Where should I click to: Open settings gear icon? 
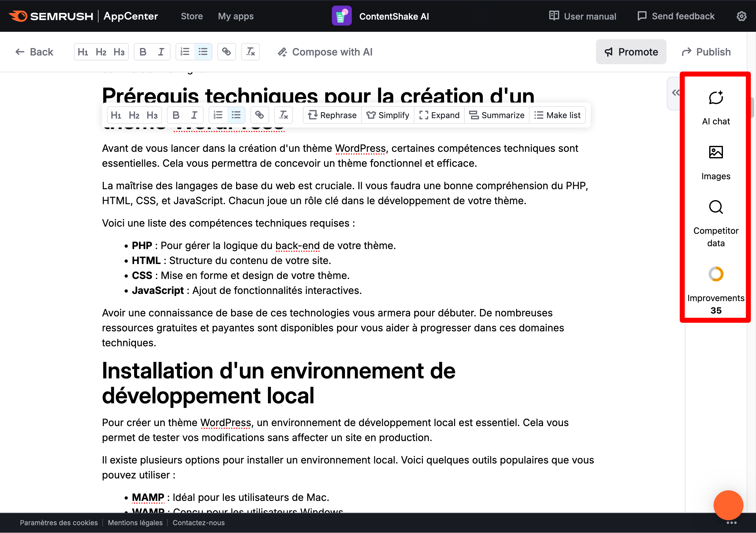coord(741,16)
